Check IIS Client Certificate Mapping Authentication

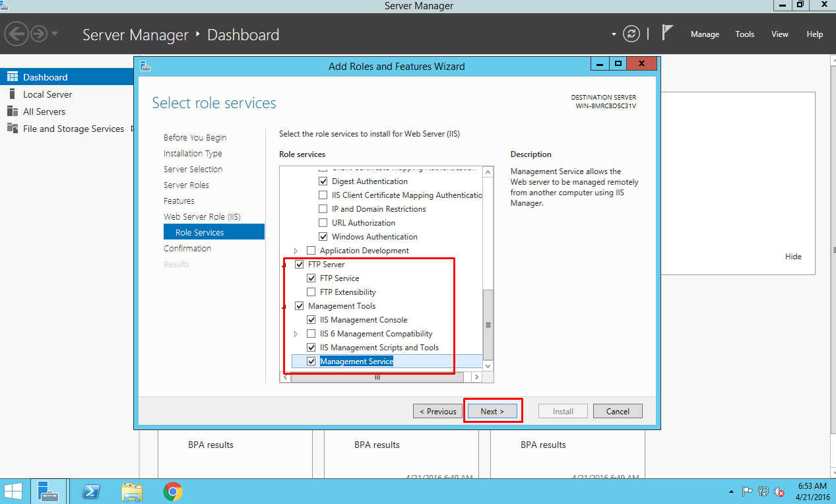[x=323, y=195]
